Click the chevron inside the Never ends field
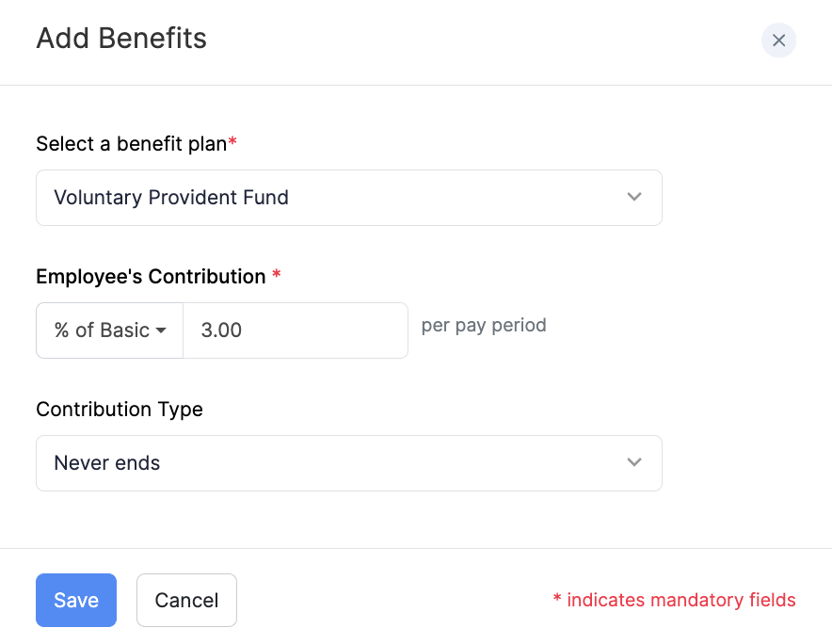 pyautogui.click(x=634, y=462)
